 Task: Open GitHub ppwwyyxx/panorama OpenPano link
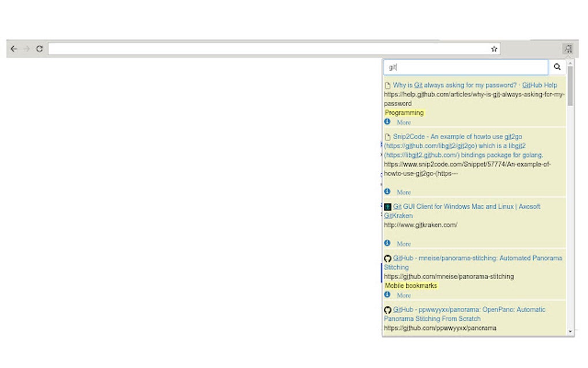click(x=465, y=314)
